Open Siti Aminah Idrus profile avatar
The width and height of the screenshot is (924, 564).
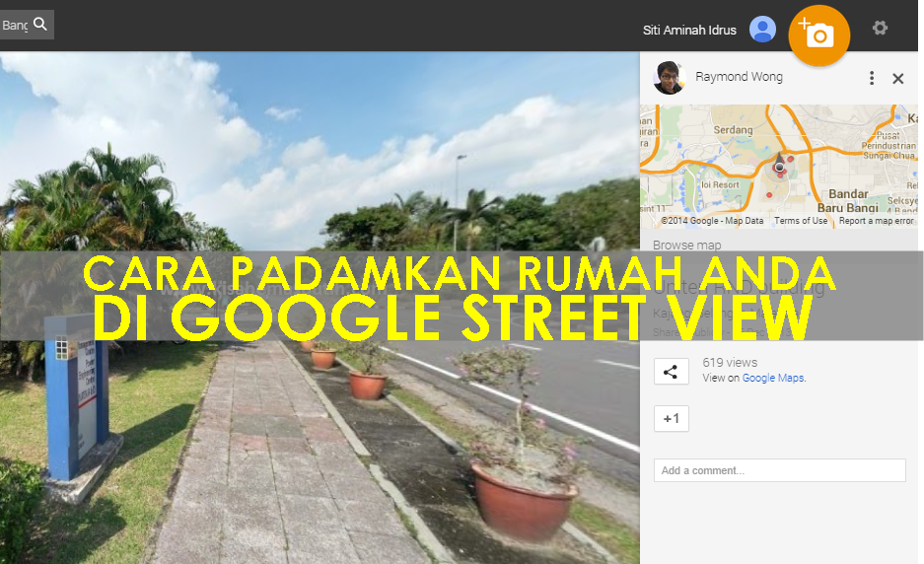(762, 29)
